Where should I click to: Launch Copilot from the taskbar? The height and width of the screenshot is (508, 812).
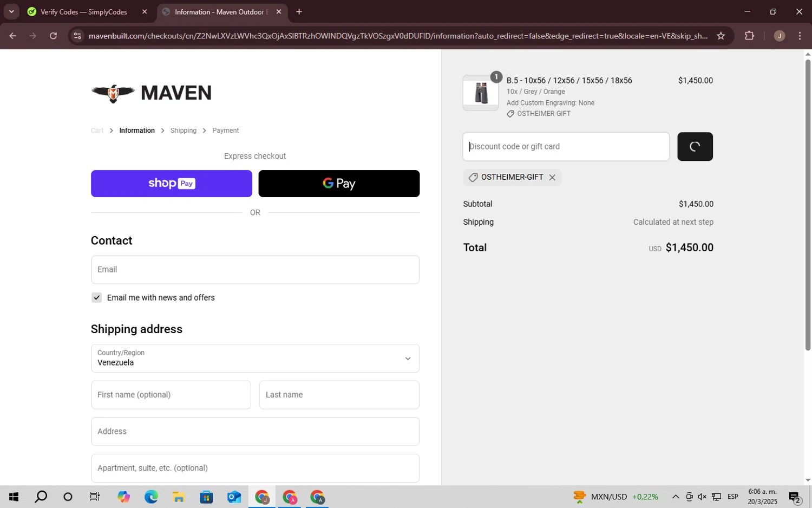[x=123, y=497]
